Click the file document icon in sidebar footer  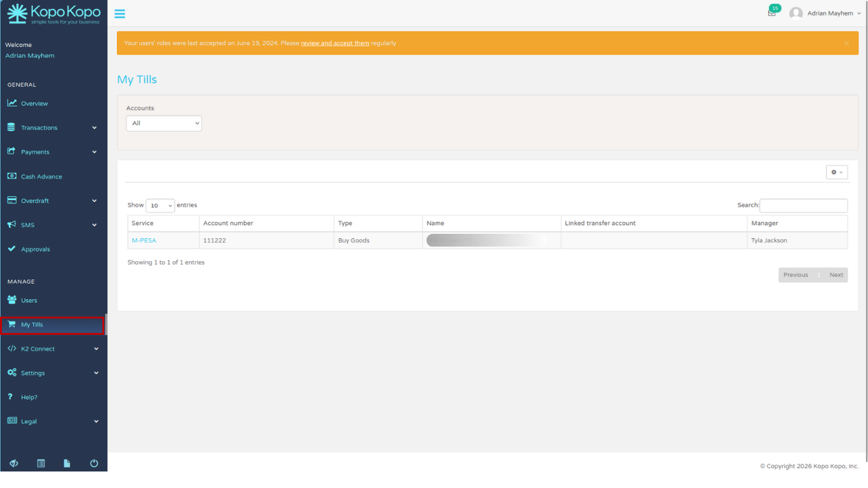67,464
